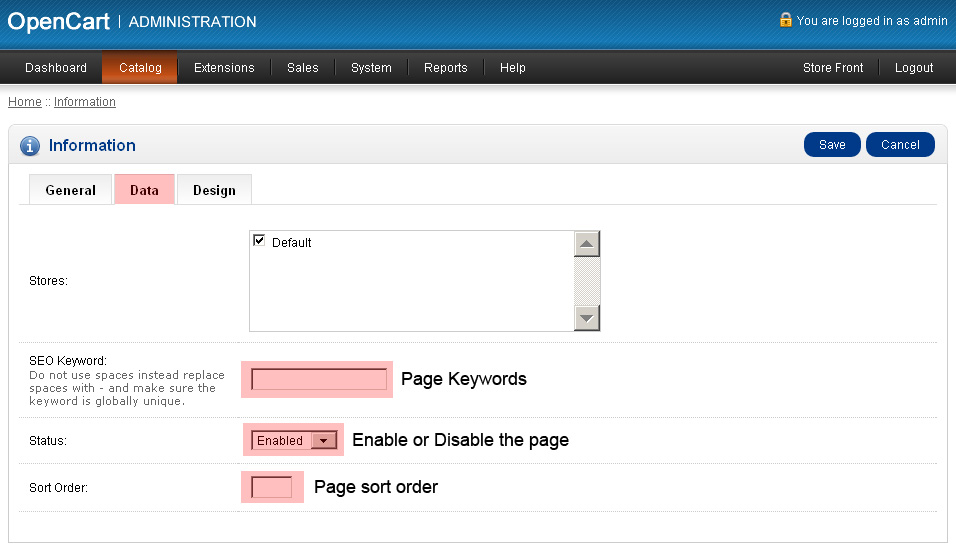
Task: Open the Catalog menu
Action: click(x=140, y=68)
